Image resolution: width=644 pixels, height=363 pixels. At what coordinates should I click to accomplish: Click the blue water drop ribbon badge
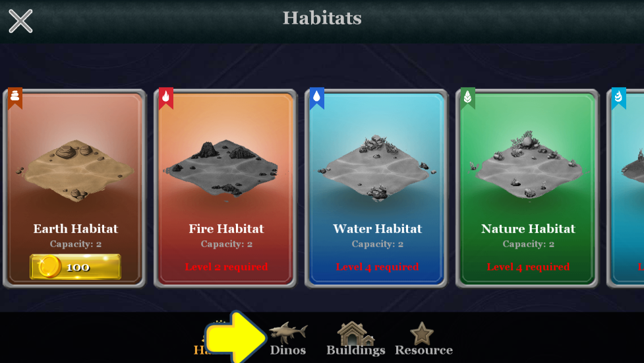click(316, 98)
